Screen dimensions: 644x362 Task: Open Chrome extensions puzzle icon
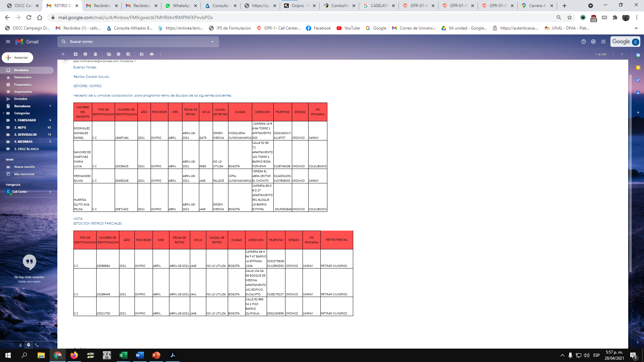tap(615, 17)
